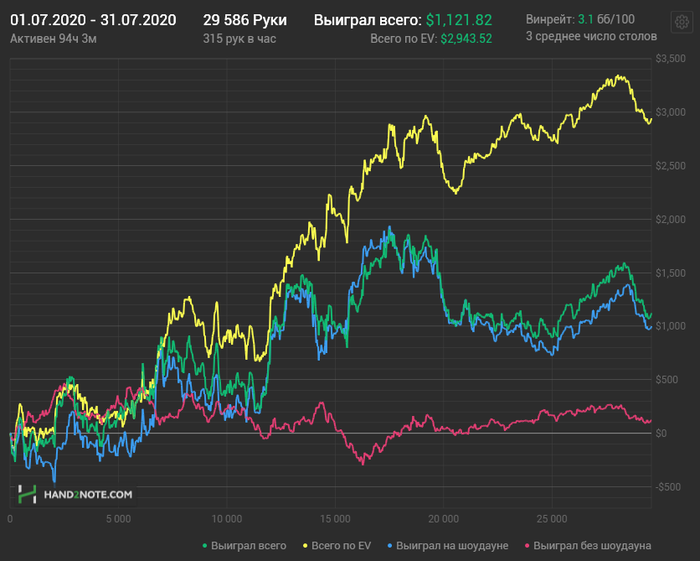Image resolution: width=700 pixels, height=561 pixels.
Task: Toggle the yellow 'Всего по EV' legend series
Action: 337,545
